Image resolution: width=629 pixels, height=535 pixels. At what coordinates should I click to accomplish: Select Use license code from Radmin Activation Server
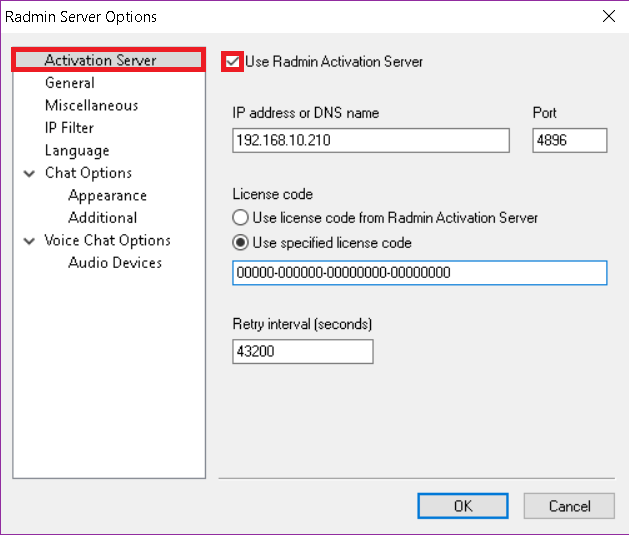(240, 218)
